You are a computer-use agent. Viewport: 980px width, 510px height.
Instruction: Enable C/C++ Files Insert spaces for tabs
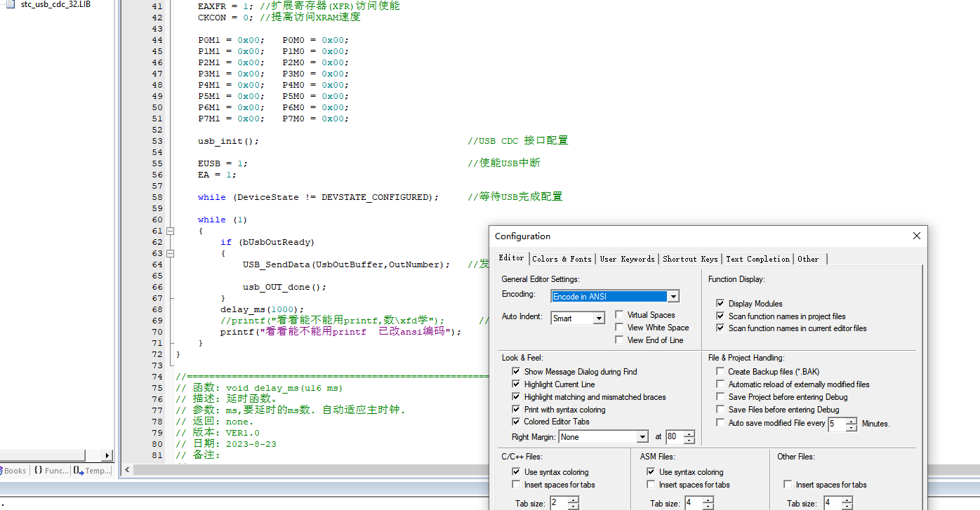click(x=517, y=485)
